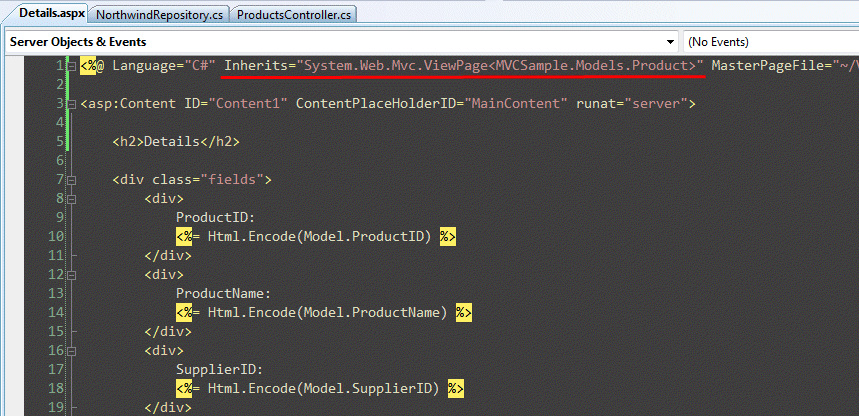Collapse the fields div on line 7
The width and height of the screenshot is (859, 416).
72,180
